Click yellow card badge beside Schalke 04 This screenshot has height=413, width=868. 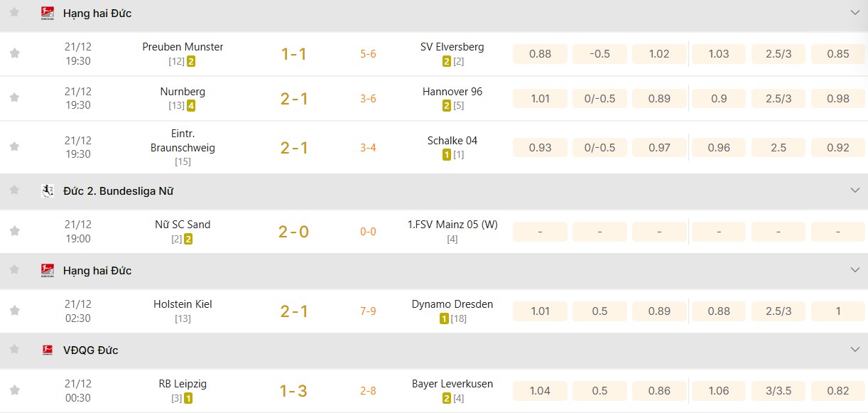[x=447, y=155]
